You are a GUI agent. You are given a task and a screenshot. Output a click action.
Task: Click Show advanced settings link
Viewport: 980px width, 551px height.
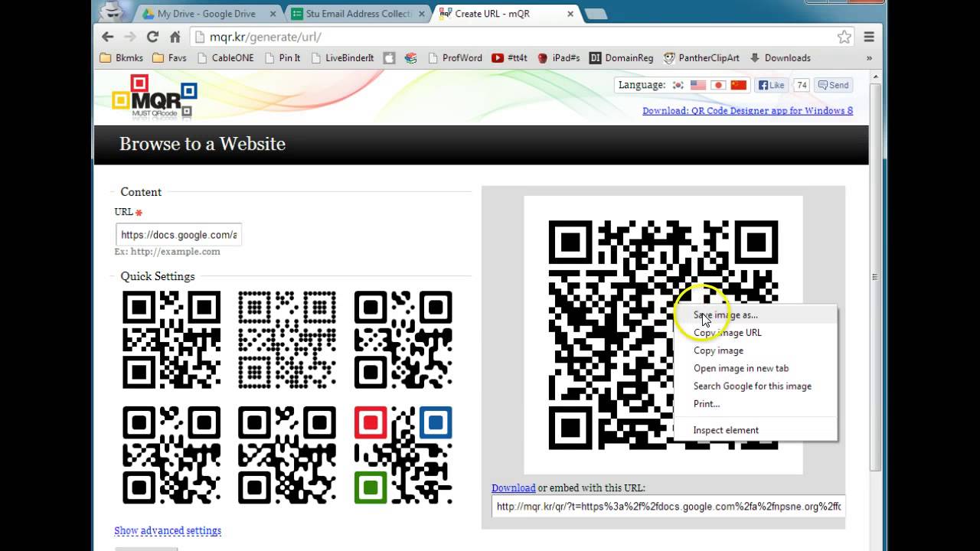pos(168,530)
